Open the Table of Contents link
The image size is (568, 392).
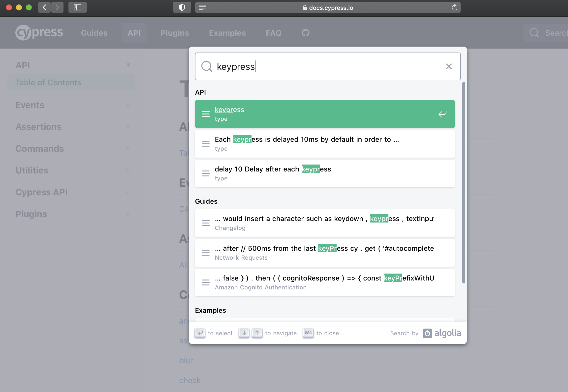[48, 82]
